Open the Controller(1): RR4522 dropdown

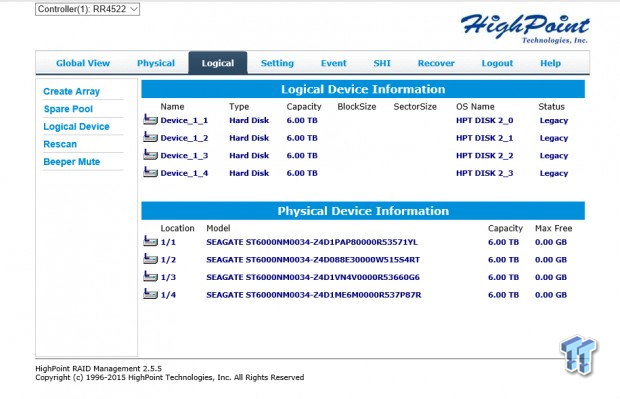coord(87,9)
